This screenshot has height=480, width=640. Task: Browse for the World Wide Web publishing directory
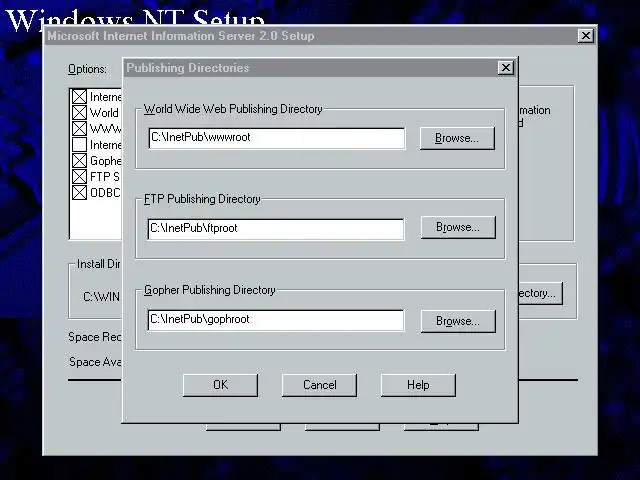click(457, 138)
